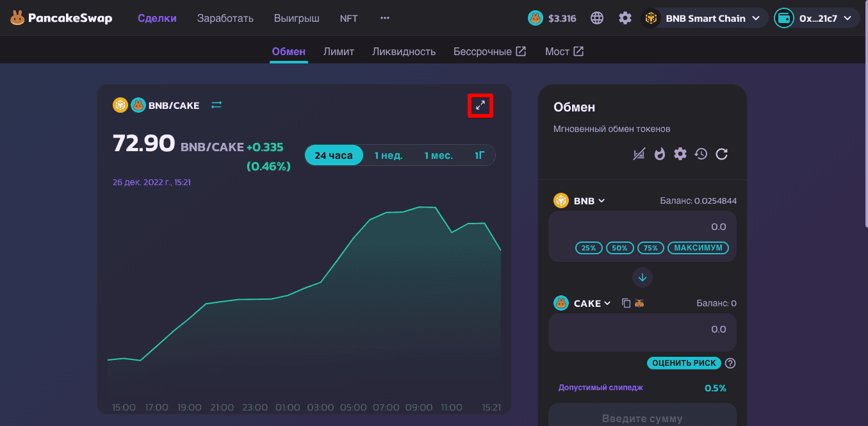
Task: Click the +0.335 price change
Action: pos(265,147)
